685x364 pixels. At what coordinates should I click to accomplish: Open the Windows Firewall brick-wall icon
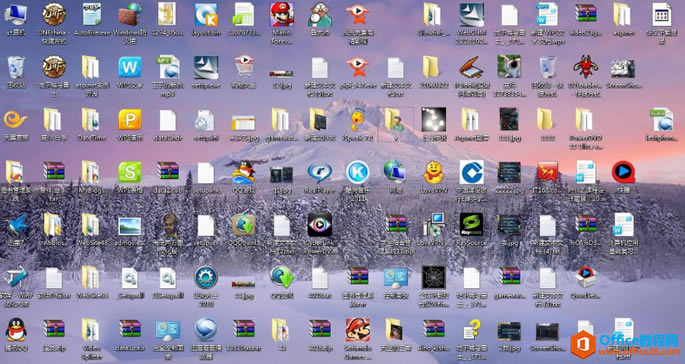[130, 14]
